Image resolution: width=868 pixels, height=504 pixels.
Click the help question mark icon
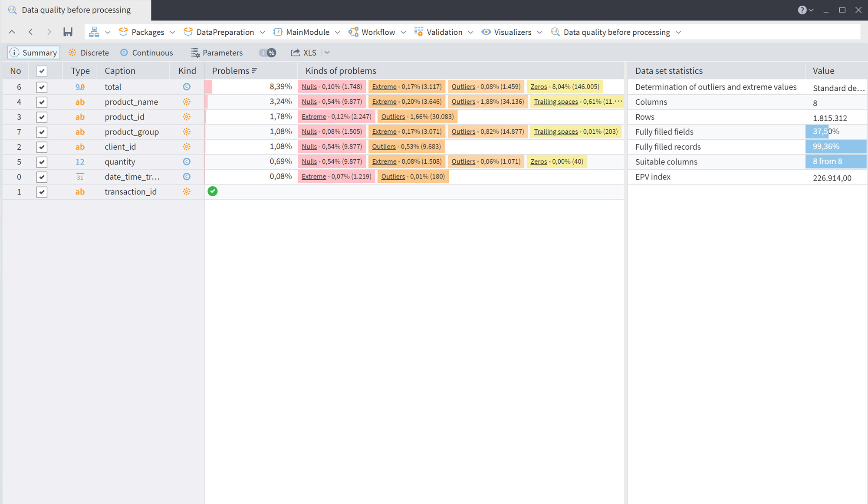click(802, 10)
